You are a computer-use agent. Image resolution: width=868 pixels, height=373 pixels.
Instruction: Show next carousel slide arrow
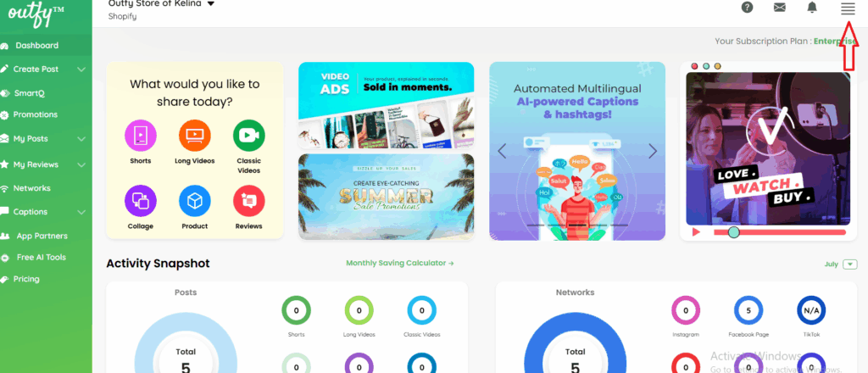(x=653, y=151)
